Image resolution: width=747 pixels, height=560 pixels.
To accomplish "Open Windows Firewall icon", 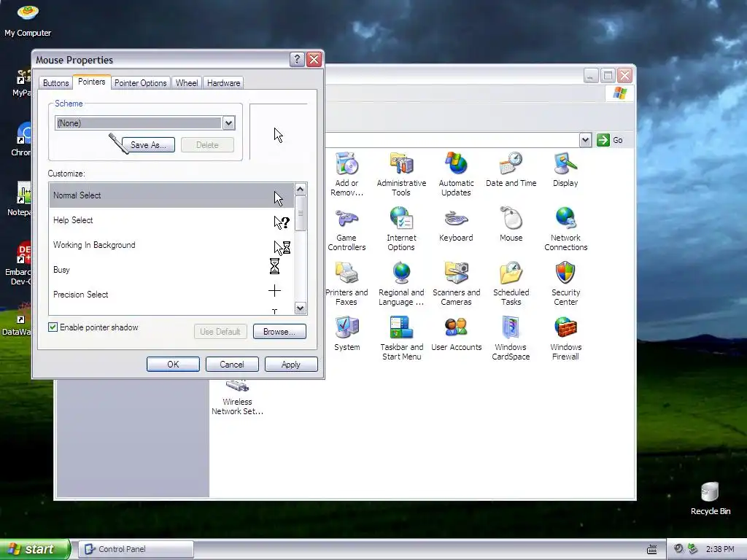I will pyautogui.click(x=565, y=338).
